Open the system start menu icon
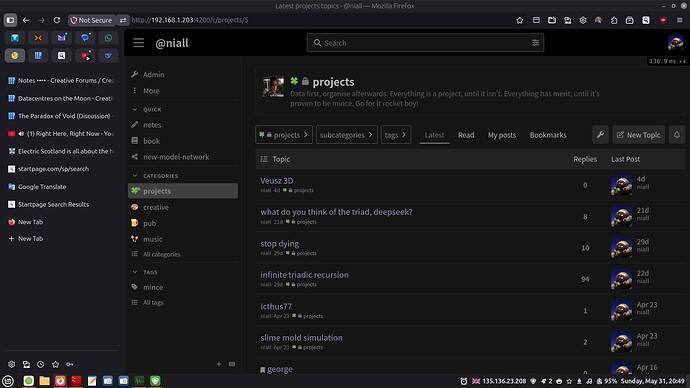This screenshot has width=690, height=388. pos(8,381)
